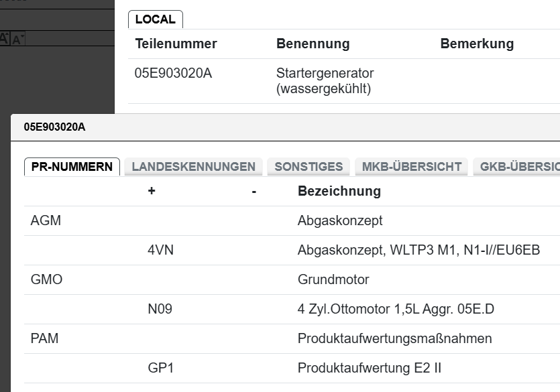
Task: Select the LOCAL tab
Action: coord(156,19)
